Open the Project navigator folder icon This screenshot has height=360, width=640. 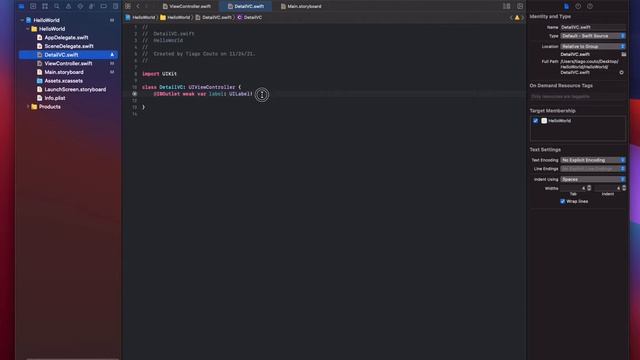pyautogui.click(x=21, y=7)
